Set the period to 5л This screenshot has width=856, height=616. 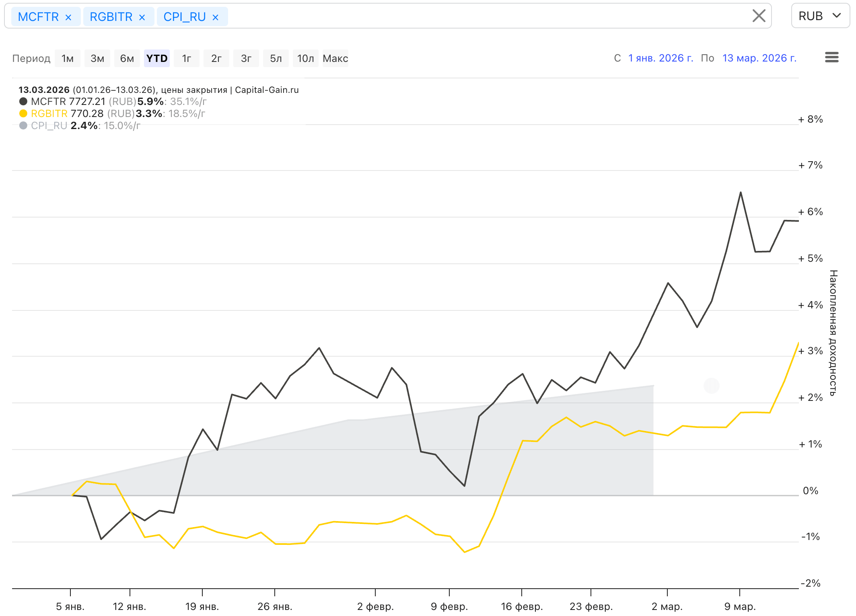[276, 58]
